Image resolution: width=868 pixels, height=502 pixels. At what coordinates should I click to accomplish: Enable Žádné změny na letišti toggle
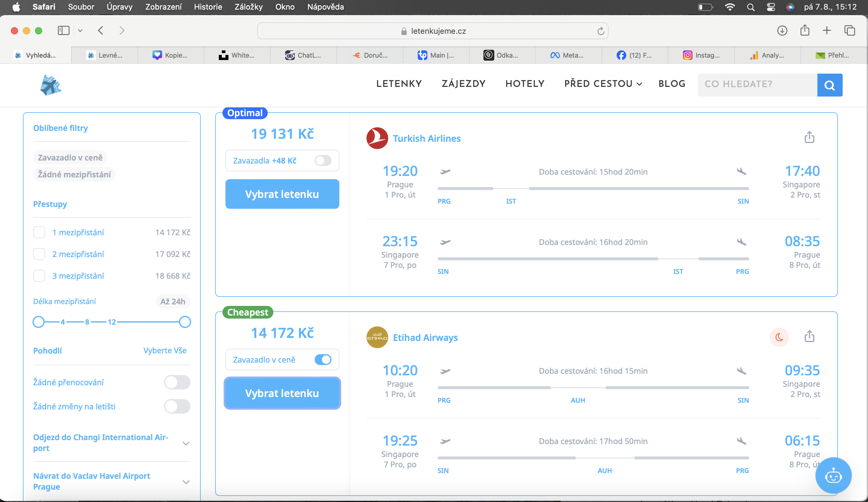[177, 406]
